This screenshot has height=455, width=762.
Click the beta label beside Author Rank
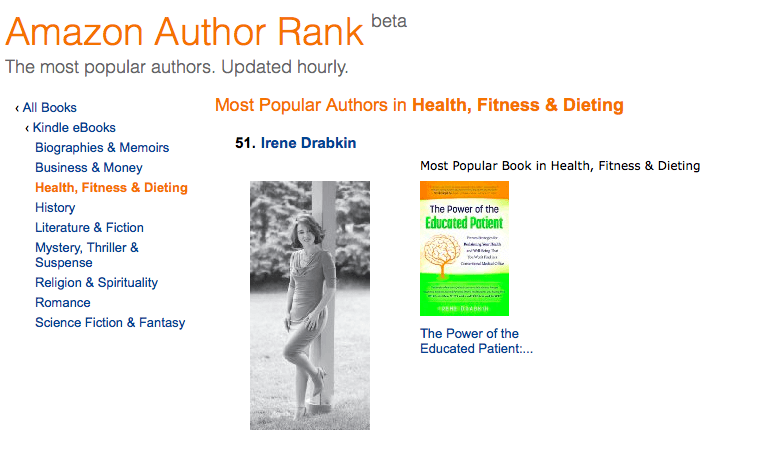389,21
